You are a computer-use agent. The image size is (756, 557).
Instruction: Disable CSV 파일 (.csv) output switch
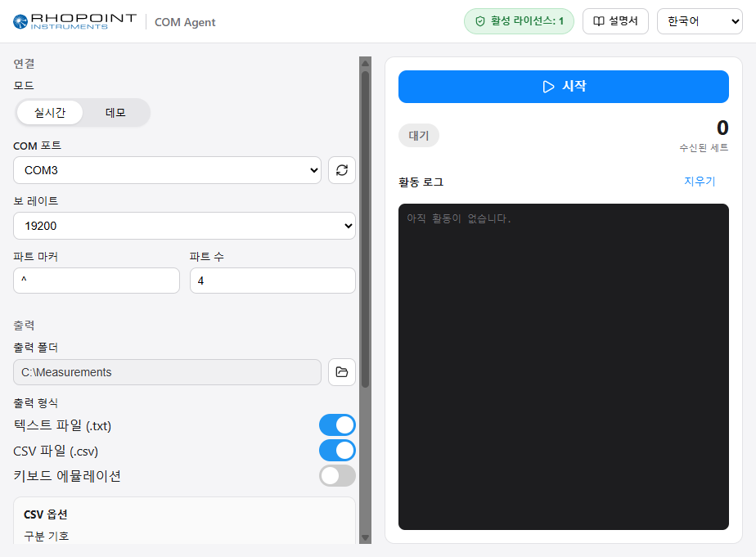(337, 451)
